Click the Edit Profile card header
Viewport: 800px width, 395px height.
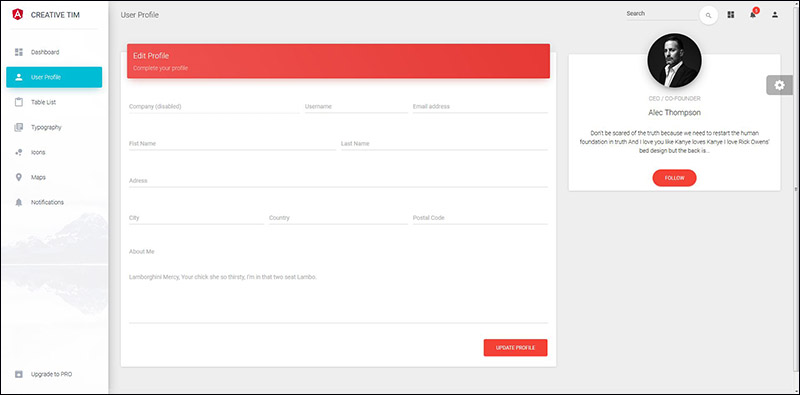click(338, 61)
